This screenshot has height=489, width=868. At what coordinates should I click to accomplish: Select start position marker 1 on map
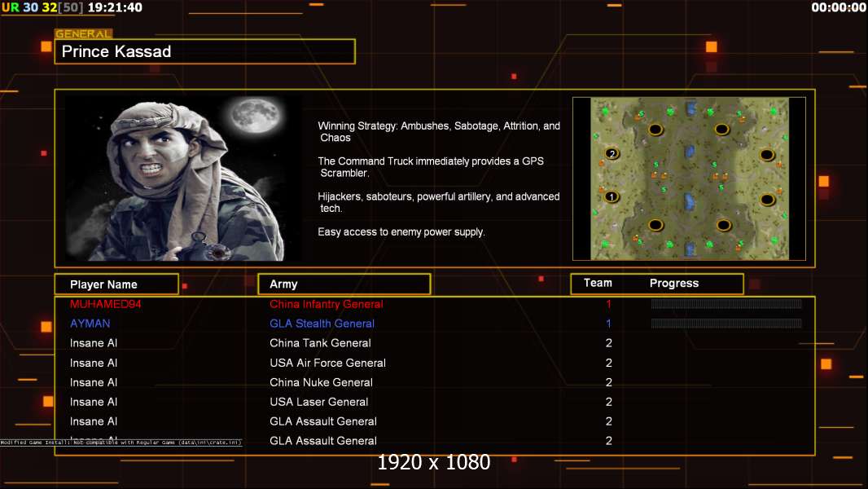(612, 196)
